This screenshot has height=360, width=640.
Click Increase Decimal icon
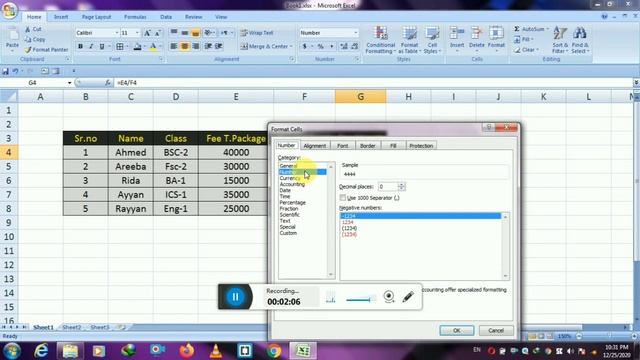click(344, 47)
